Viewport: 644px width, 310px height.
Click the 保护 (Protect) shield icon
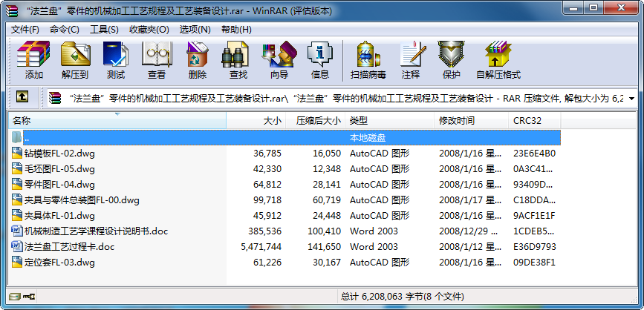click(x=451, y=54)
